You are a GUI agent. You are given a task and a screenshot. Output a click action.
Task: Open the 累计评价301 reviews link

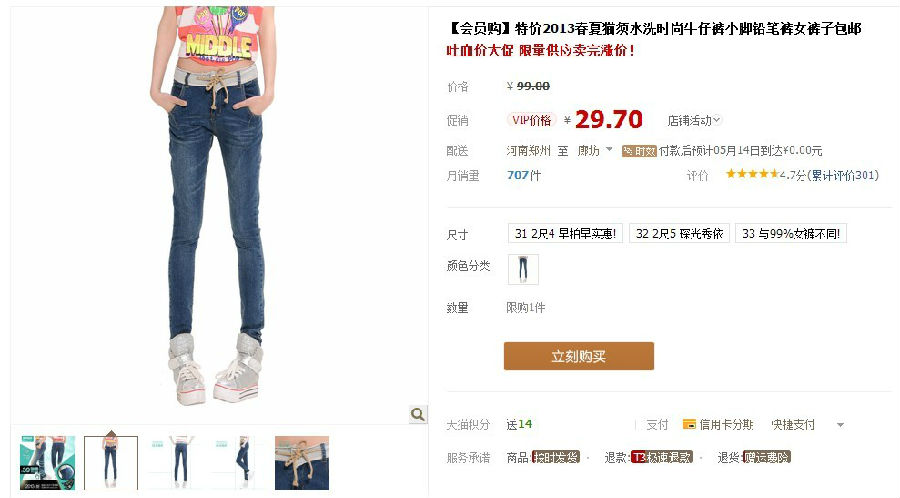pyautogui.click(x=843, y=175)
